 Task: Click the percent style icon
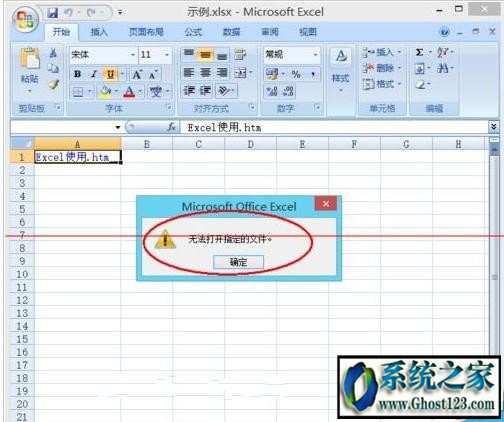coord(296,74)
